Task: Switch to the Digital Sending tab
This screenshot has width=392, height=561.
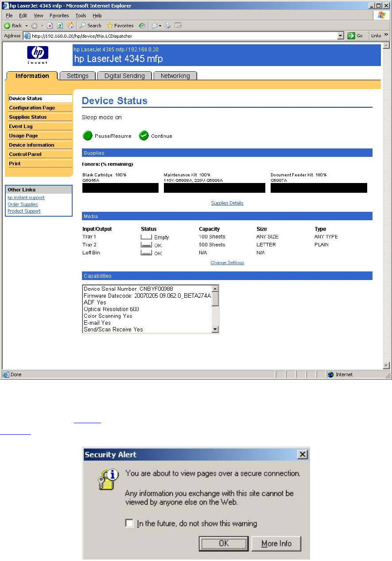Action: (x=124, y=76)
